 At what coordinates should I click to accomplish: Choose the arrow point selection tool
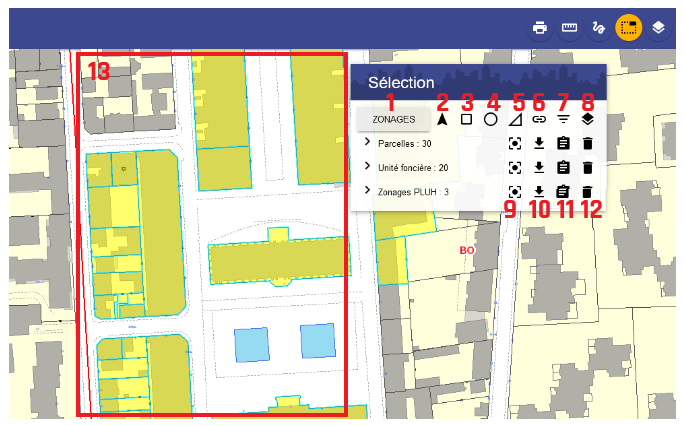442,119
